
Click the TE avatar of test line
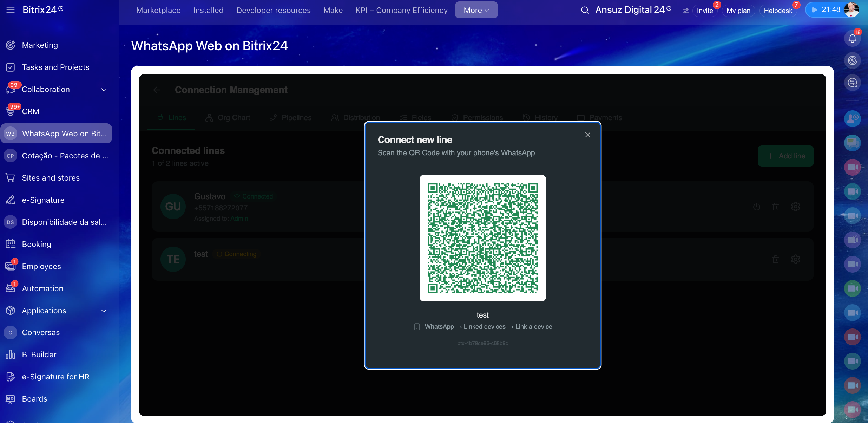[173, 259]
